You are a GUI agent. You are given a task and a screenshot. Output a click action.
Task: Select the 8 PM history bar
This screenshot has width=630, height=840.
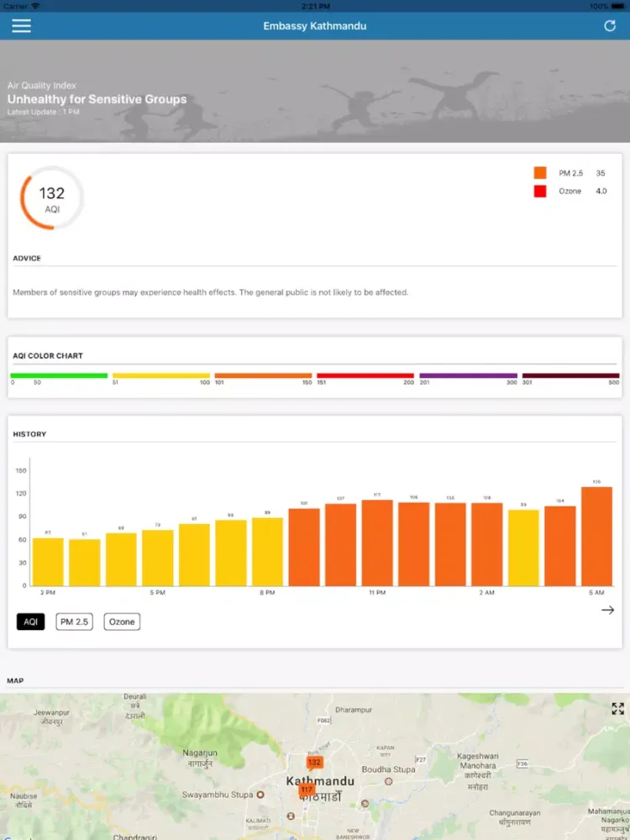(267, 552)
